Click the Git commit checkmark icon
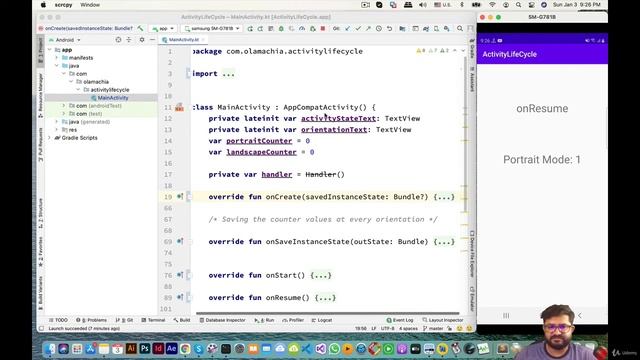640x360 pixels. 358,29
